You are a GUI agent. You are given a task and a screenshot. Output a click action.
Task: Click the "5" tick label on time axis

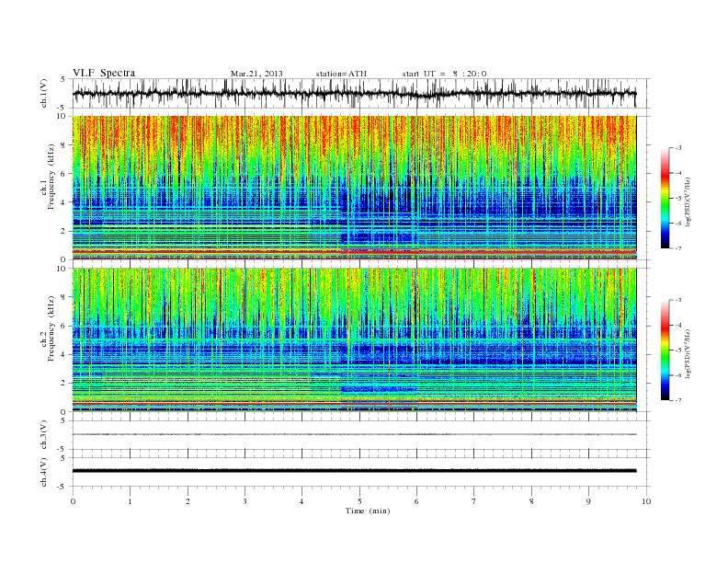pos(359,501)
